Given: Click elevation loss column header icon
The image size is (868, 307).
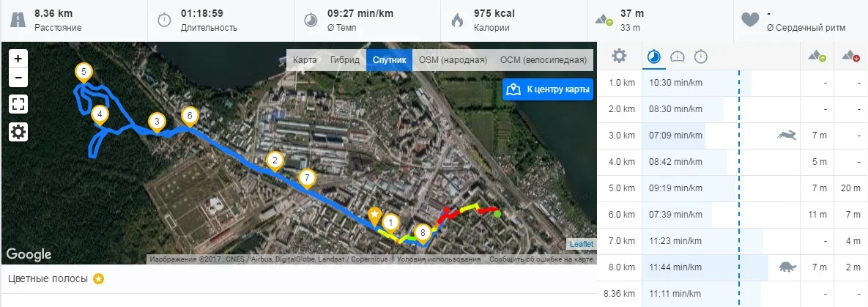Looking at the screenshot, I should (x=851, y=56).
